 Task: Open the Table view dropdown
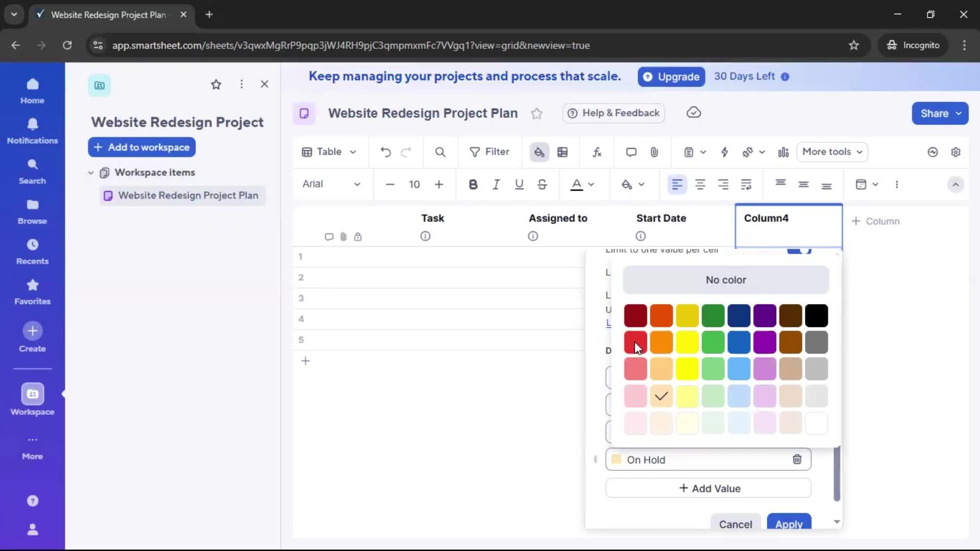[x=329, y=152]
